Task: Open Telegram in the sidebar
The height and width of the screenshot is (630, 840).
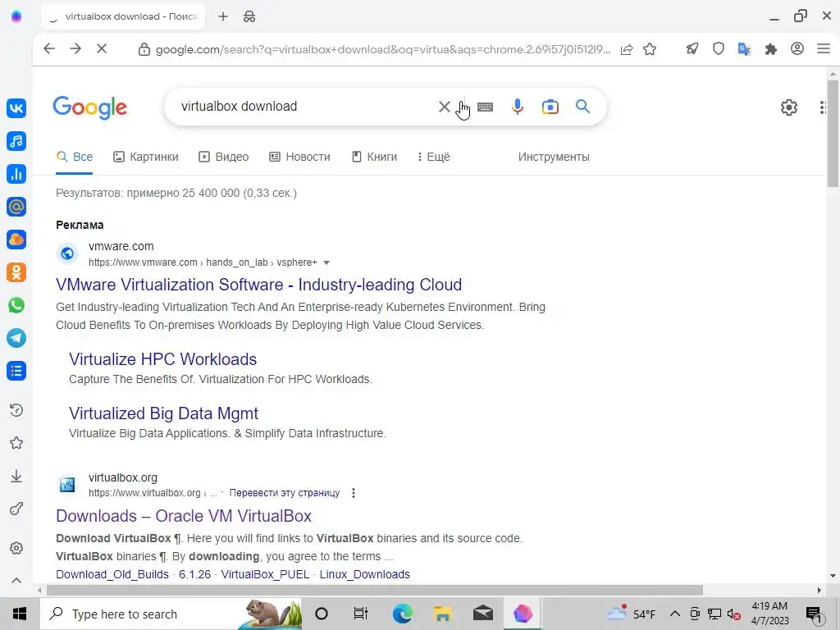Action: point(16,337)
